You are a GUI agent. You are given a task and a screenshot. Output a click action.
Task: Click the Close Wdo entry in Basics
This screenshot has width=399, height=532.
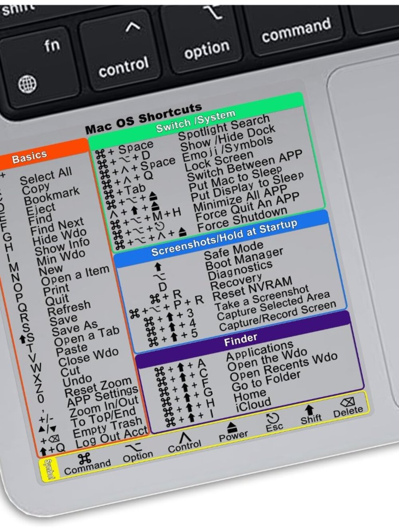pyautogui.click(x=89, y=357)
